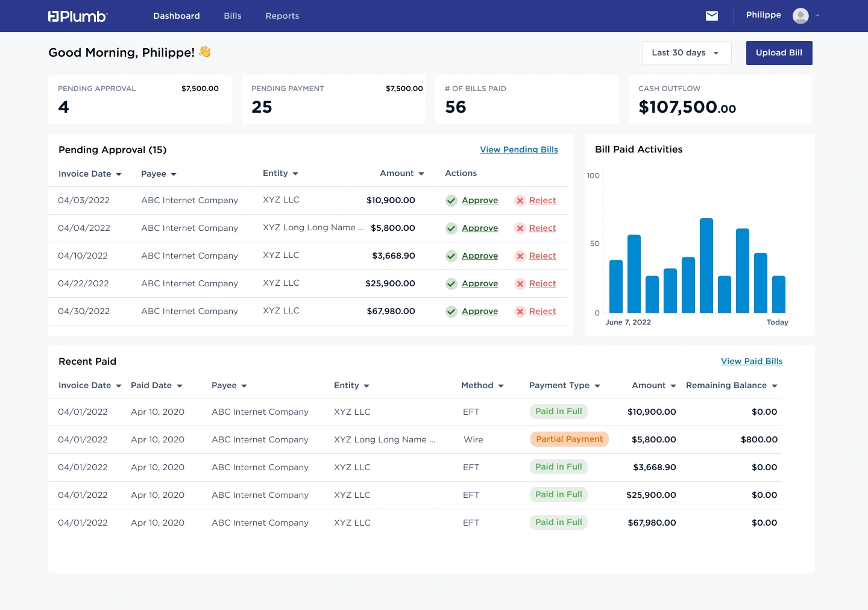Open the mail envelope icon in header
This screenshot has width=868, height=610.
click(x=712, y=16)
